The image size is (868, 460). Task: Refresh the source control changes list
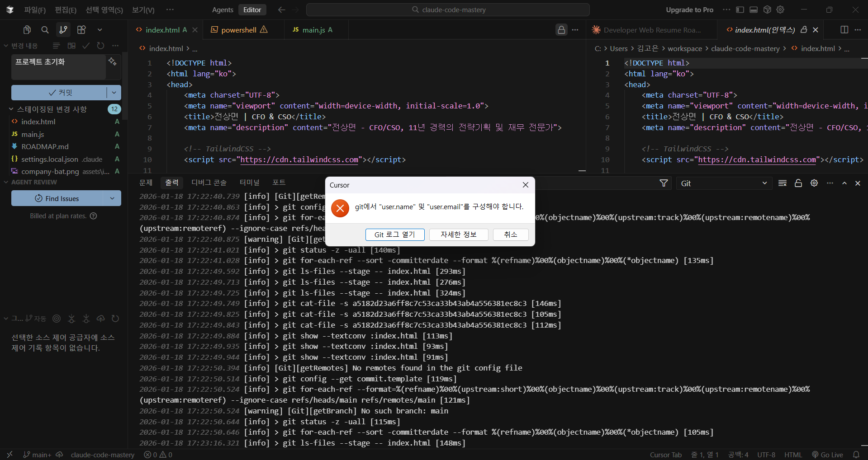[100, 46]
